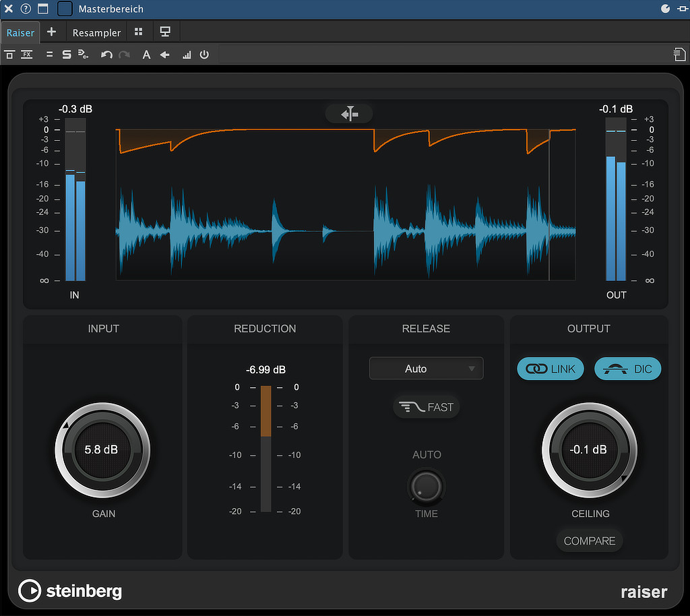Click the routing arrows toolbar icon
The width and height of the screenshot is (690, 616).
pyautogui.click(x=83, y=55)
